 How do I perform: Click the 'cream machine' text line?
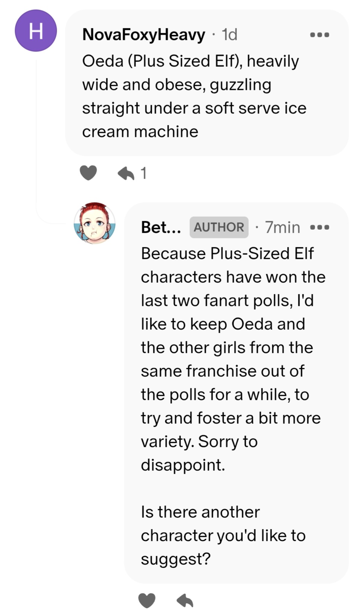pyautogui.click(x=140, y=132)
